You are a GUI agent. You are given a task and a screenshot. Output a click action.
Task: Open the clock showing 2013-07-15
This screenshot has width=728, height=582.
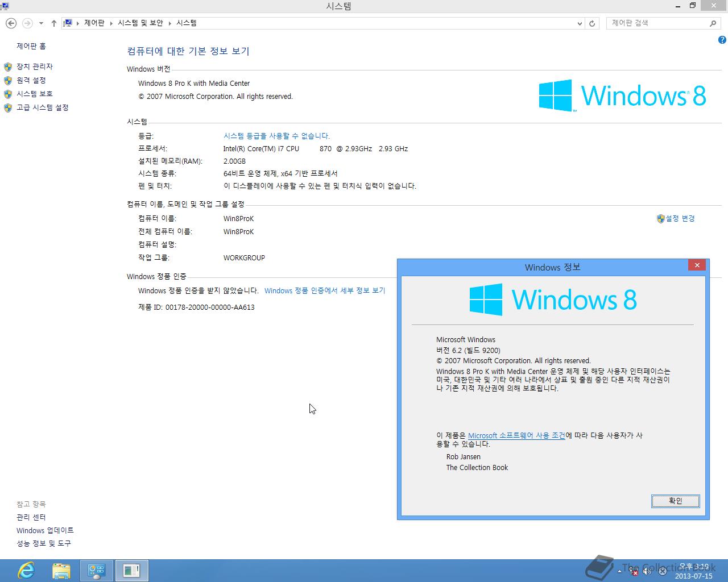pos(694,571)
